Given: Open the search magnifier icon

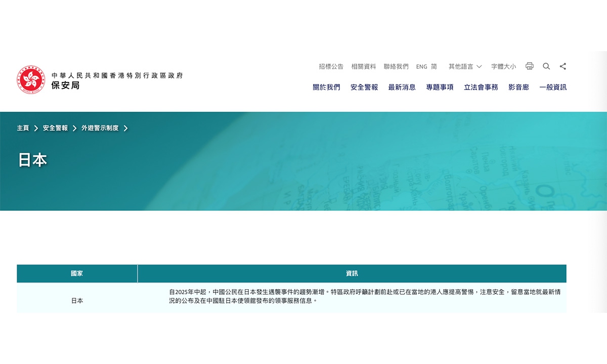Looking at the screenshot, I should coord(546,66).
